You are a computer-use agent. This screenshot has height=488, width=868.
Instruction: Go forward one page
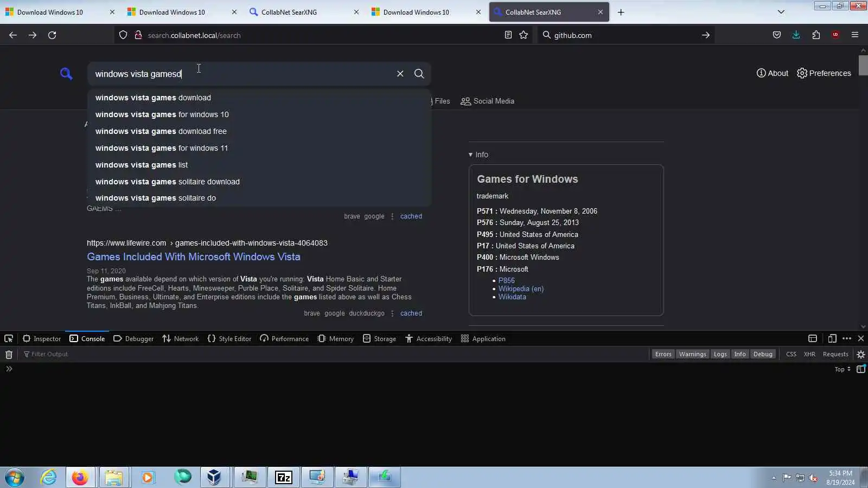point(33,35)
